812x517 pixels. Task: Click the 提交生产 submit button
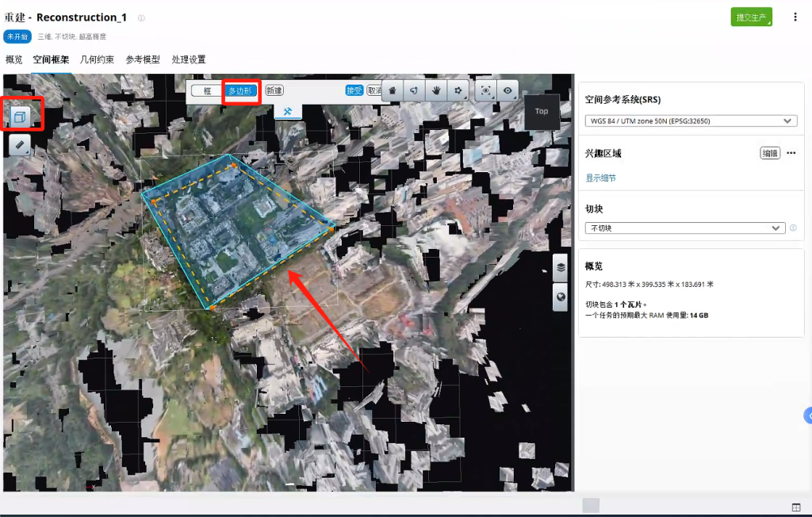pos(751,17)
